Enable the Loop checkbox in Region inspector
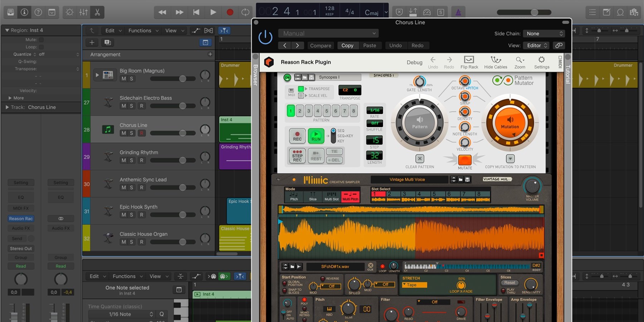The height and width of the screenshot is (322, 644). [x=42, y=47]
